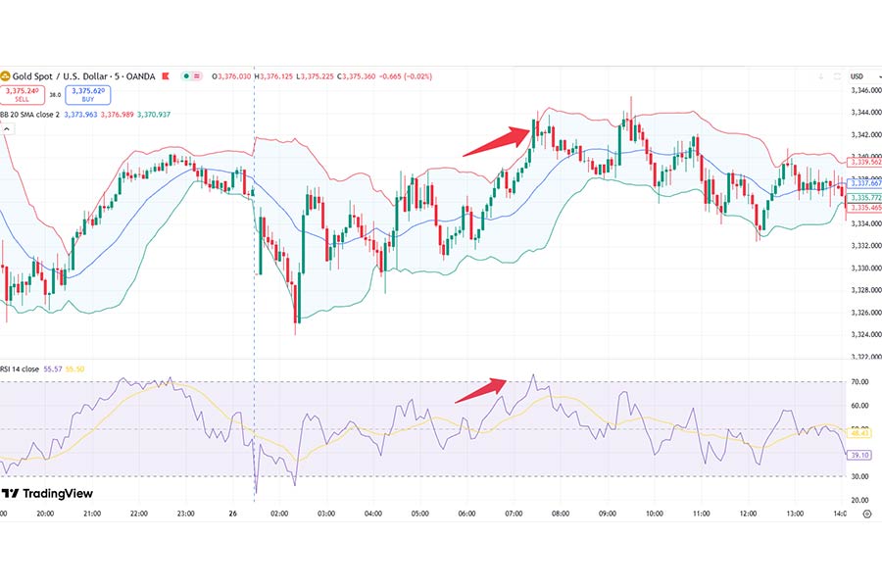Click the TradingView logo

pos(47,494)
